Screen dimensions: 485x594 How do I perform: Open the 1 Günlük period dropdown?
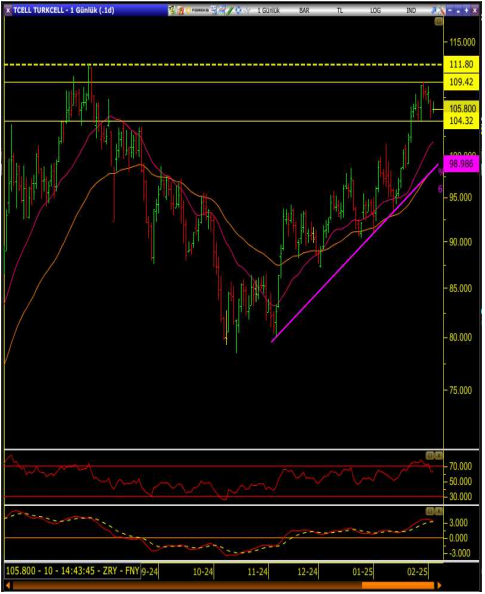(x=269, y=11)
